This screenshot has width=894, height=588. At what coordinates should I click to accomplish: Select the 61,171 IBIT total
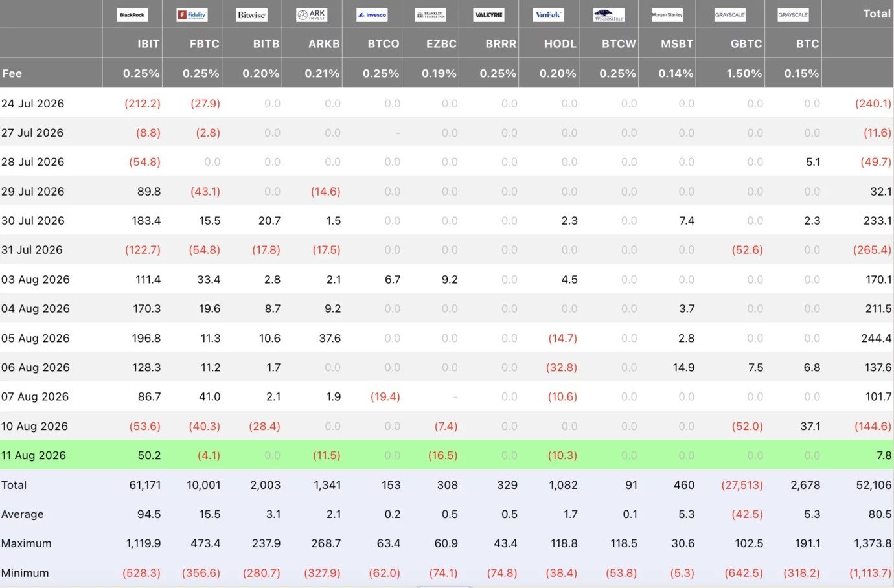click(x=145, y=485)
